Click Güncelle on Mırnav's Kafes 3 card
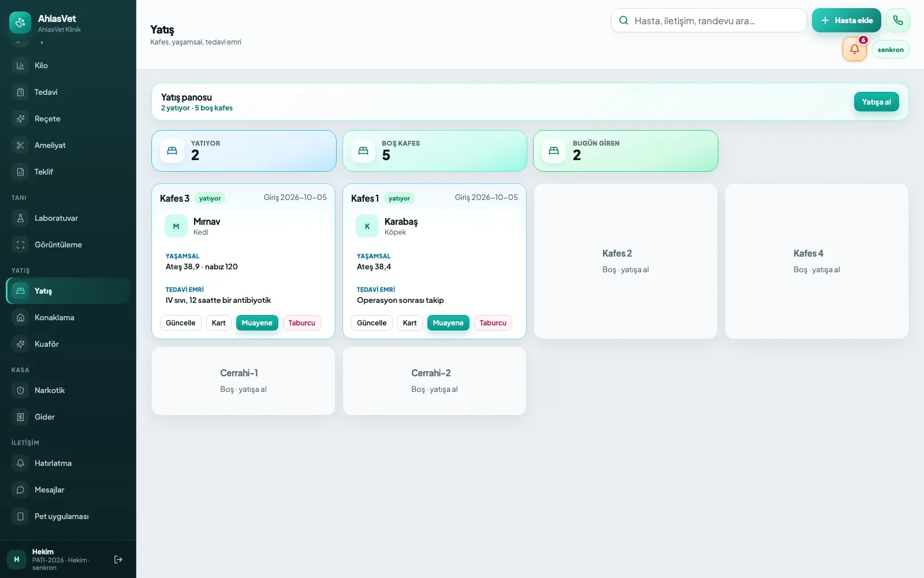 pos(181,323)
